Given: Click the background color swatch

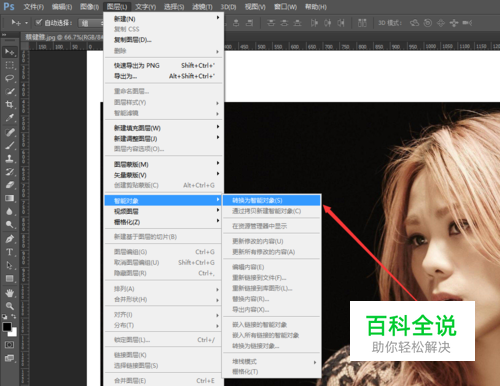Looking at the screenshot, I should [14, 333].
